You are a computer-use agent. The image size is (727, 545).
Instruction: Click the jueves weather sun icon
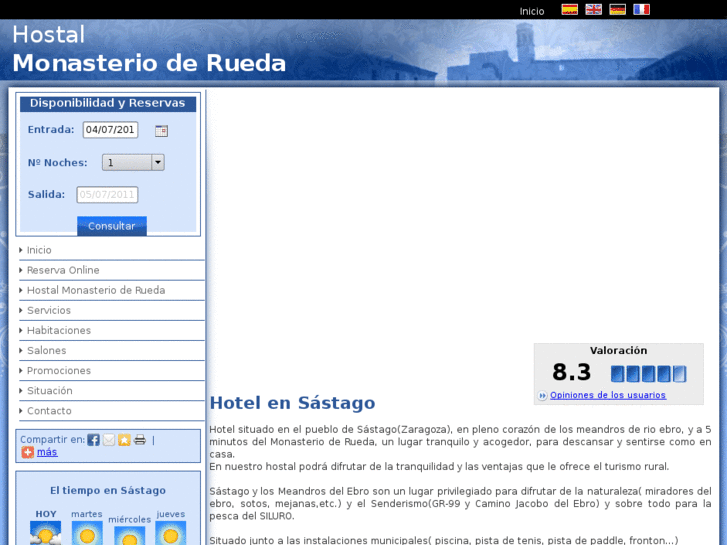click(x=171, y=533)
